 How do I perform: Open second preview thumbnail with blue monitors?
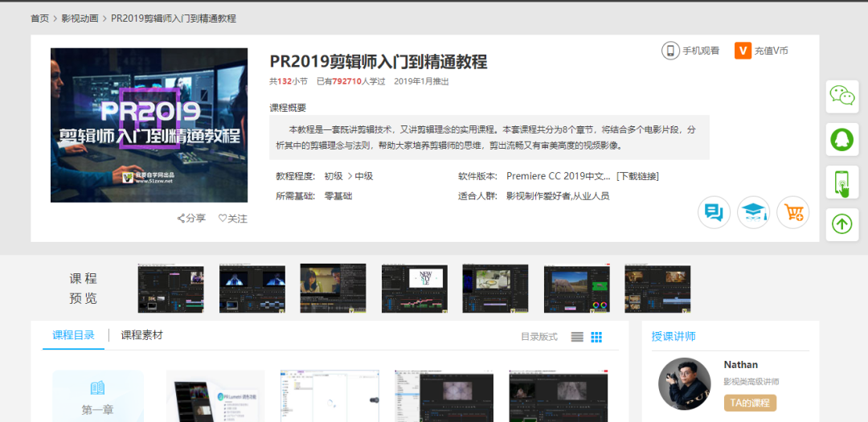(x=252, y=289)
